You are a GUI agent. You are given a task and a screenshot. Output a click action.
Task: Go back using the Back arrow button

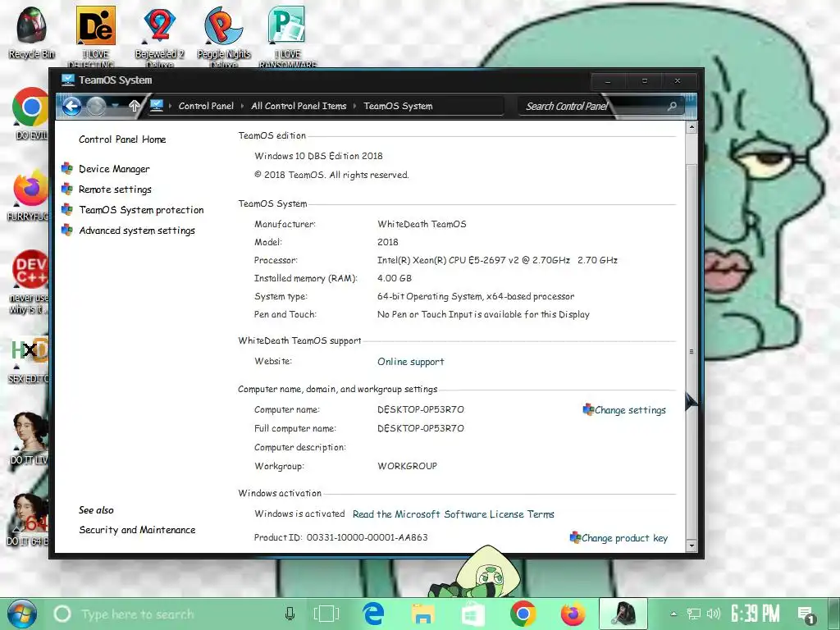pyautogui.click(x=72, y=106)
